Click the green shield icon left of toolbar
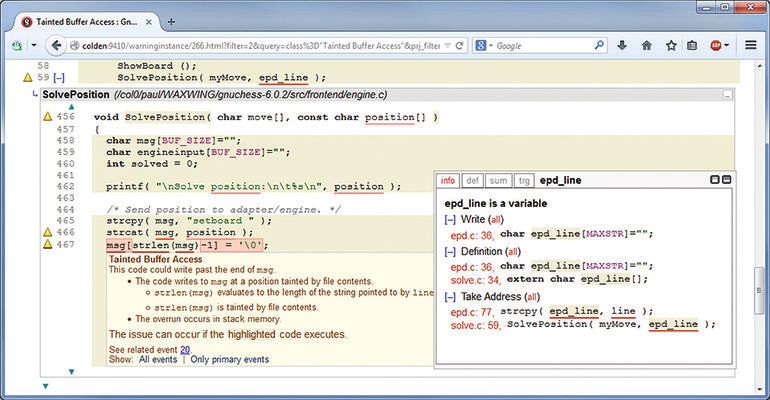Screen dimensions: 770x400 click(17, 46)
